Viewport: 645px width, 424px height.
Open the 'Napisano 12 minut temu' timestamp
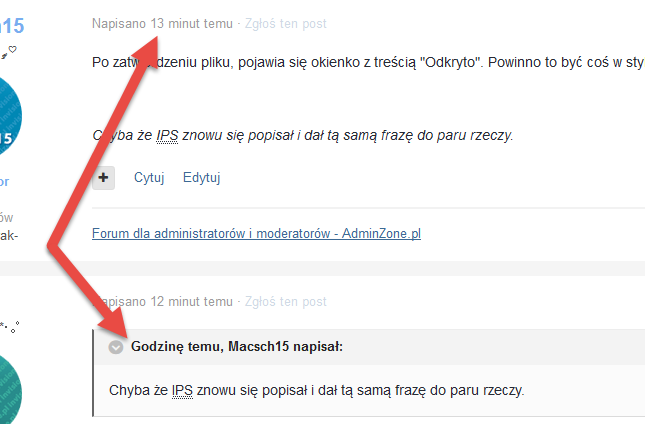(x=162, y=302)
